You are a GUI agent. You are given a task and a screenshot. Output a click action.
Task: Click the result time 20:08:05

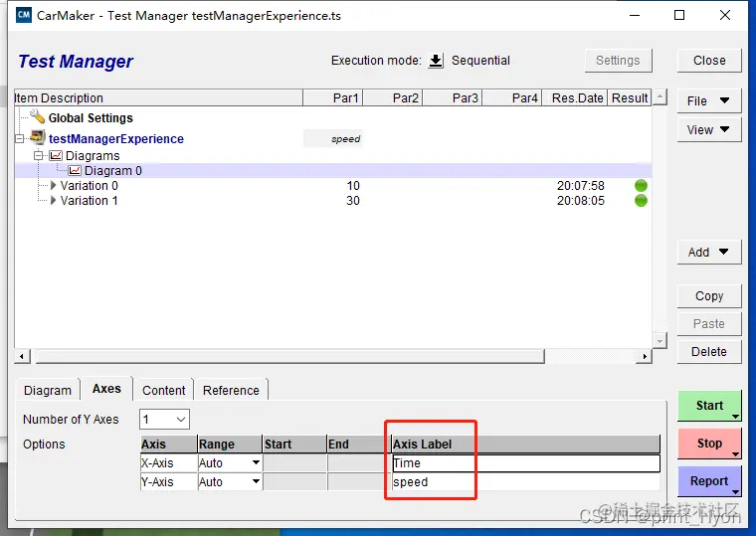581,201
